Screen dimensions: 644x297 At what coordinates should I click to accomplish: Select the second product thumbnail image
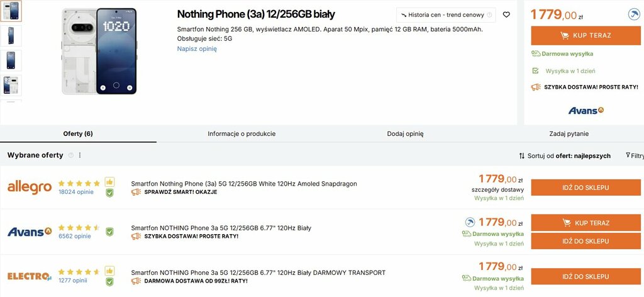(x=11, y=36)
